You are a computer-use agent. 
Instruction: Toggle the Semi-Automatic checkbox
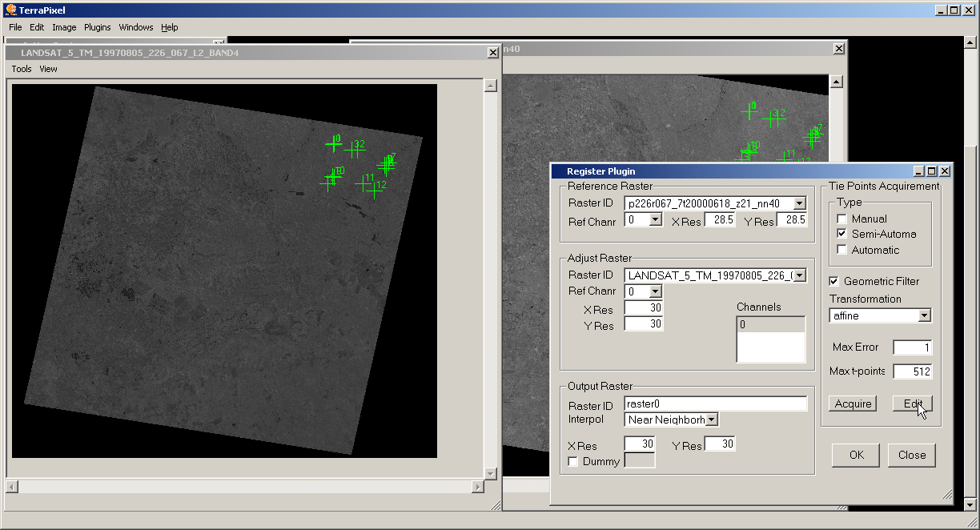tap(841, 234)
